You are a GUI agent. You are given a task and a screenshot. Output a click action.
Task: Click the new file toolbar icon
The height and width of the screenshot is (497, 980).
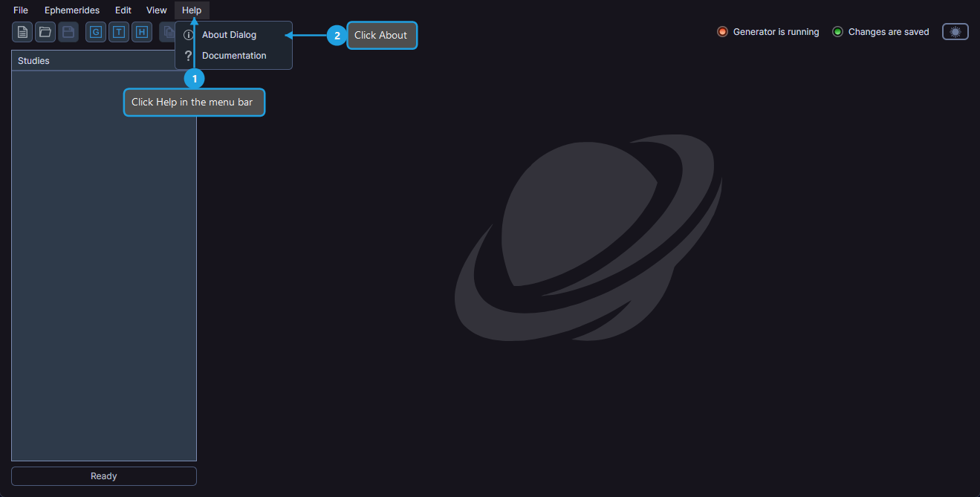[22, 32]
